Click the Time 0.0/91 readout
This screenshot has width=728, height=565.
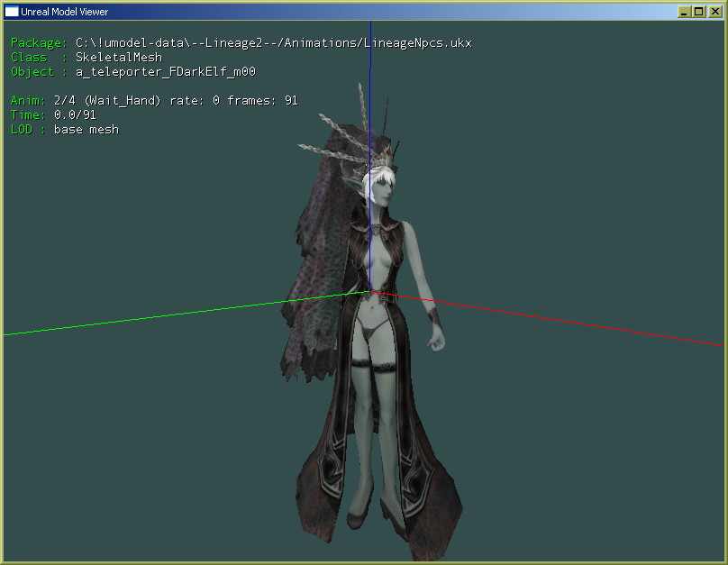pyautogui.click(x=53, y=115)
